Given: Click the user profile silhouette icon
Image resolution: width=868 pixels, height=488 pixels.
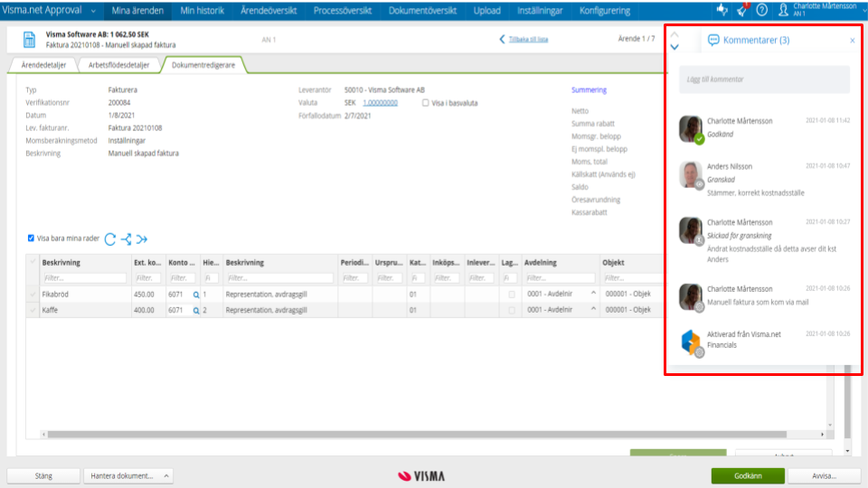Looking at the screenshot, I should (783, 10).
